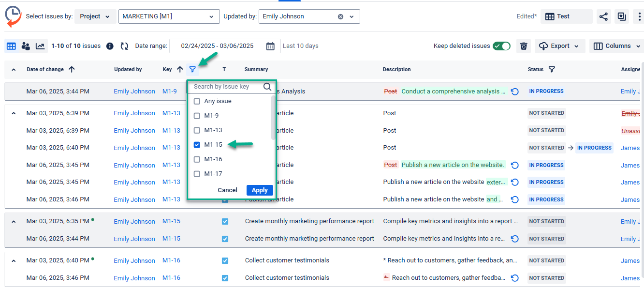
Task: Click Cancel in the key filter popup
Action: [227, 190]
